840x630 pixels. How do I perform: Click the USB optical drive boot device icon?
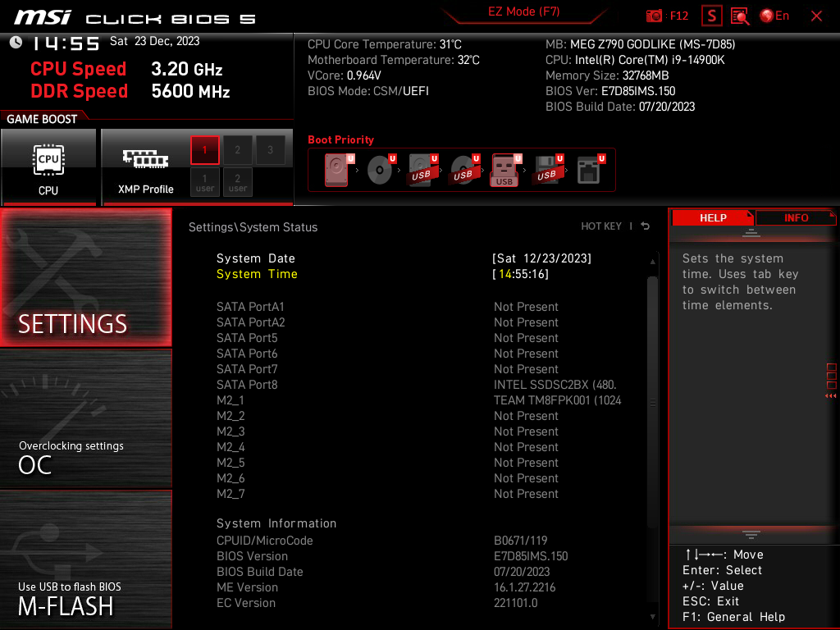(x=464, y=170)
